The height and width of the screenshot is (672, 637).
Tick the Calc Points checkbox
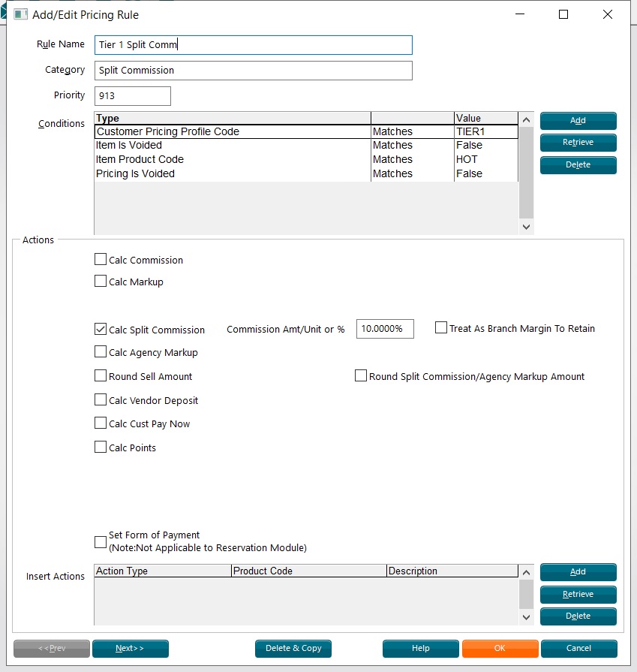click(101, 447)
